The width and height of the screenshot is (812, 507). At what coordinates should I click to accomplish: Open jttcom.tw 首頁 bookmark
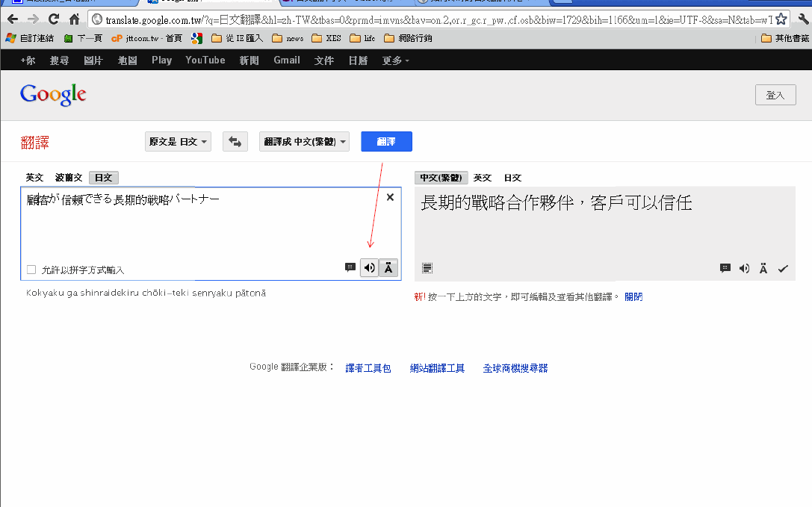coord(146,38)
